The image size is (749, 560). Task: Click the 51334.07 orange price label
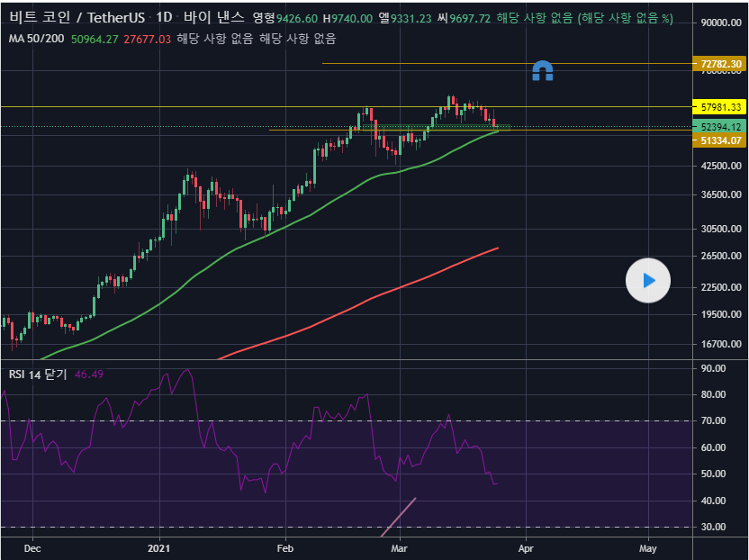[720, 140]
